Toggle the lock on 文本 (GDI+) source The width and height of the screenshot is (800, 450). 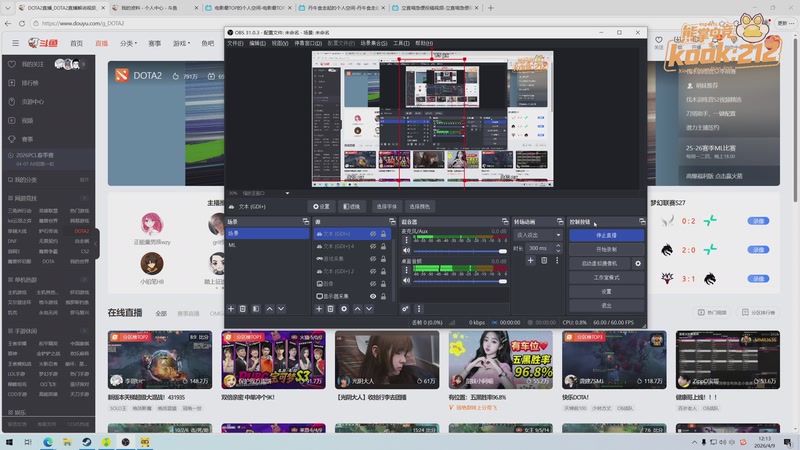[383, 234]
